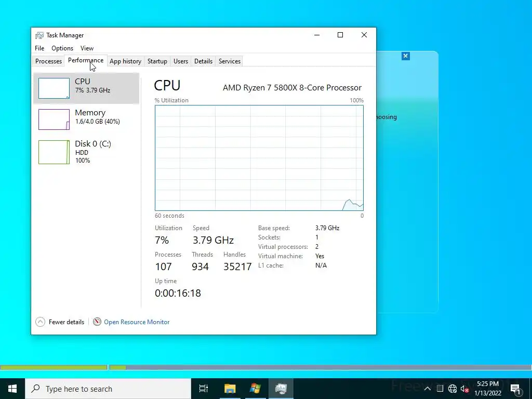
Task: Click the L1 cache value N/A
Action: coord(321,265)
